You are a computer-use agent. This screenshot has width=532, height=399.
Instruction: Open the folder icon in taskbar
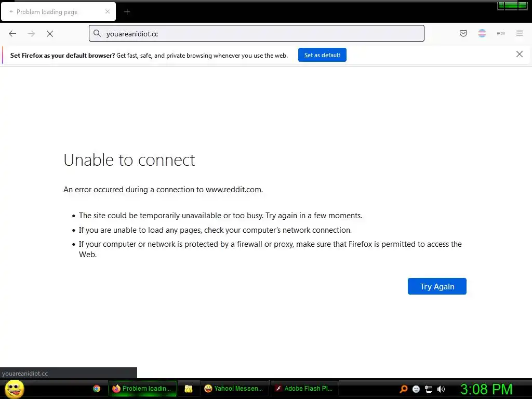pos(188,389)
